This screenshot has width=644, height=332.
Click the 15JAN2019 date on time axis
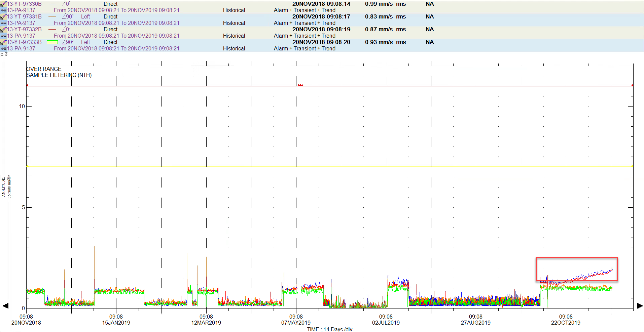pyautogui.click(x=116, y=323)
